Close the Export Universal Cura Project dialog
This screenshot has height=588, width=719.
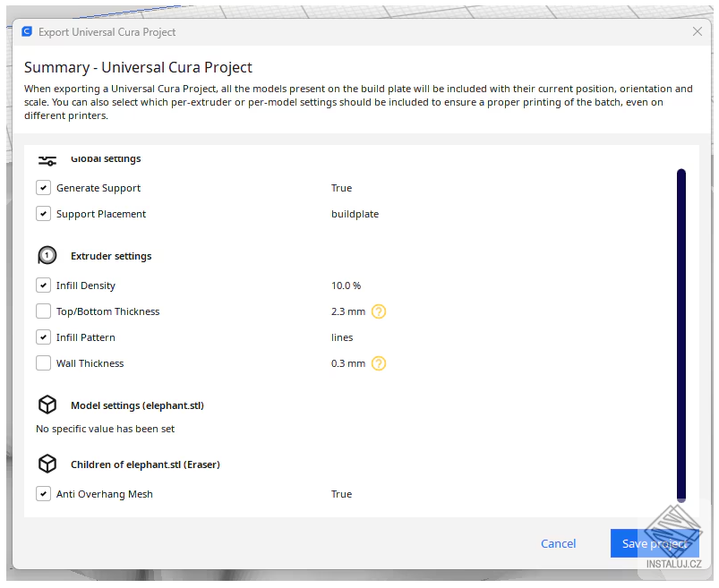[x=698, y=31]
